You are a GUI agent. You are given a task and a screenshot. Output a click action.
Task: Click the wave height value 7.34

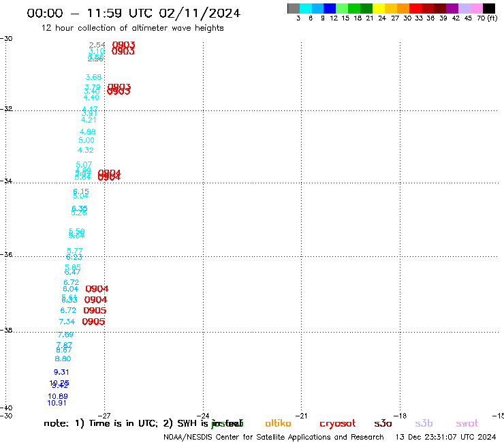coord(67,322)
